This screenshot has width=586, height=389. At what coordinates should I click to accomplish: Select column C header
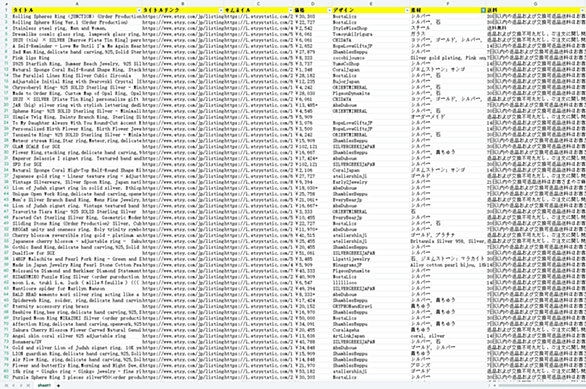(259, 4)
